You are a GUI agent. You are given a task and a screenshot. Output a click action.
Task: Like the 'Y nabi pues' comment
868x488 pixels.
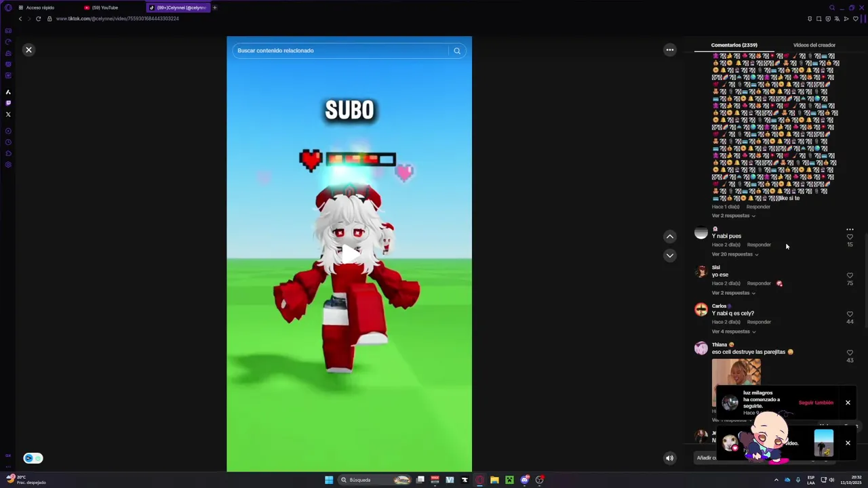(x=850, y=237)
